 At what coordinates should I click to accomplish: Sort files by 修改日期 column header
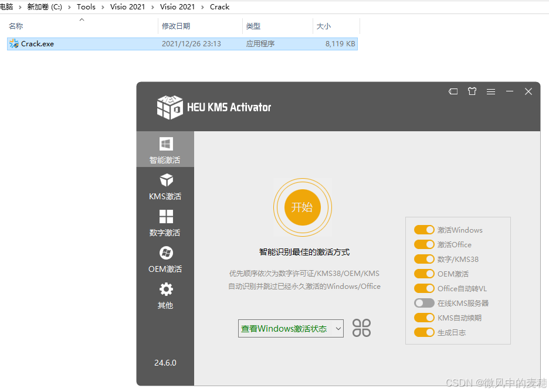click(176, 26)
